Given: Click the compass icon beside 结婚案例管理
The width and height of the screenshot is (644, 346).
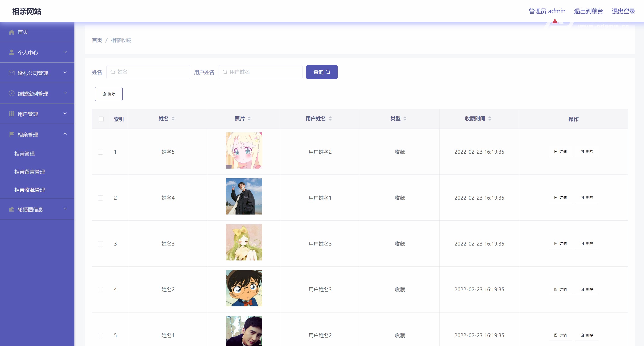Looking at the screenshot, I should pos(12,93).
